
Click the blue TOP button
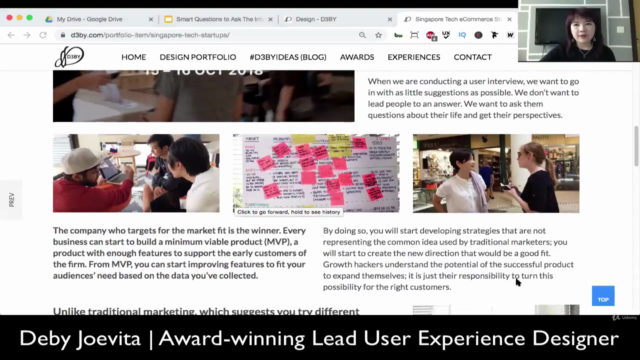603,296
